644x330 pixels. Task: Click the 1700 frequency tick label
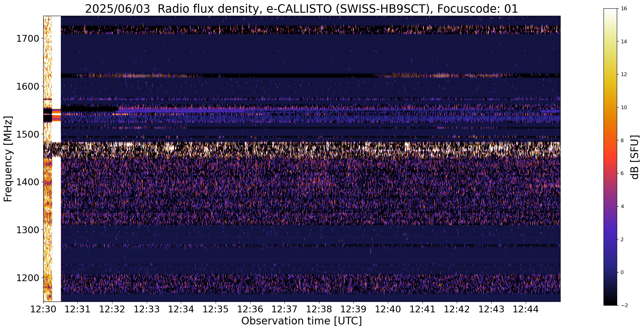(x=27, y=39)
